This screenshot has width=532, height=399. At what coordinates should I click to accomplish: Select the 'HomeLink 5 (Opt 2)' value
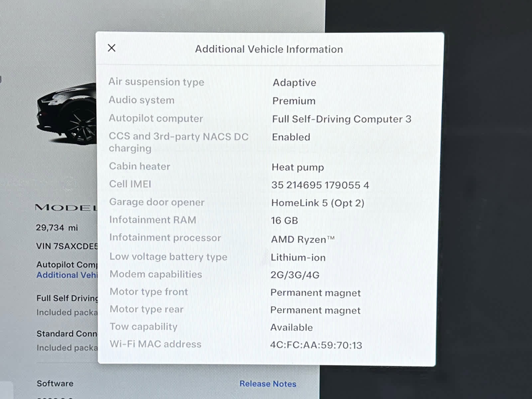[x=318, y=203]
